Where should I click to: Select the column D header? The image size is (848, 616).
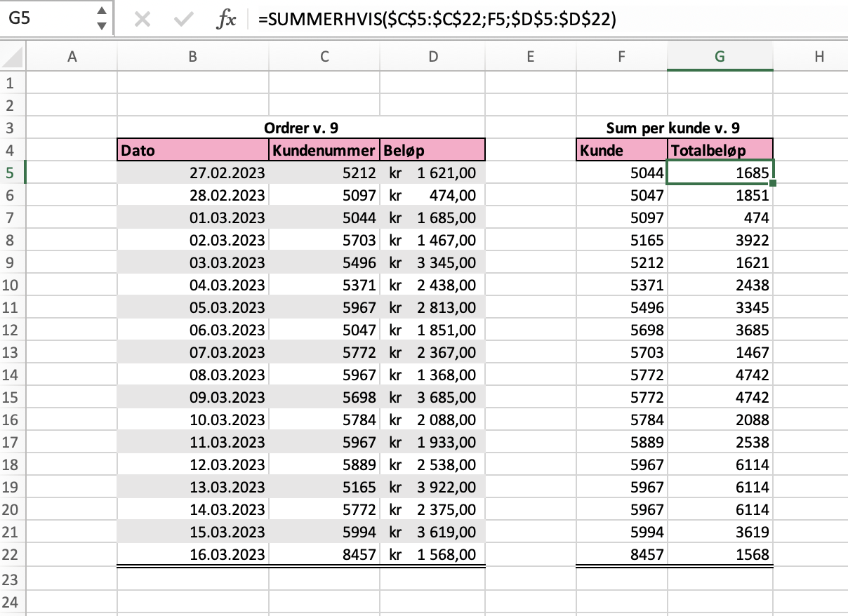[432, 58]
